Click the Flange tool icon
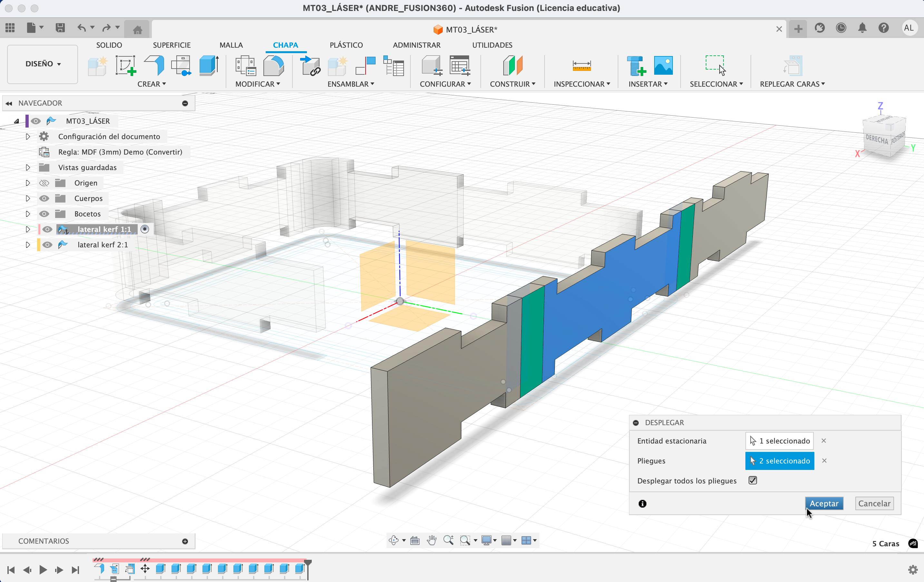Screen dimensions: 924x582 click(155, 65)
